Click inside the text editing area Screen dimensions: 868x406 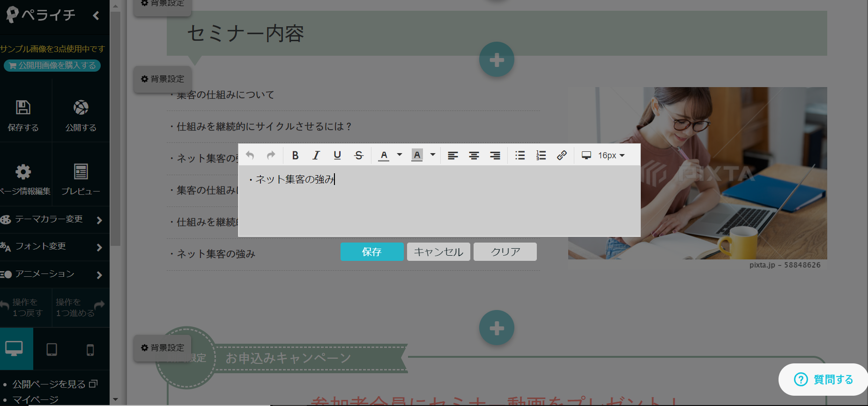(439, 200)
